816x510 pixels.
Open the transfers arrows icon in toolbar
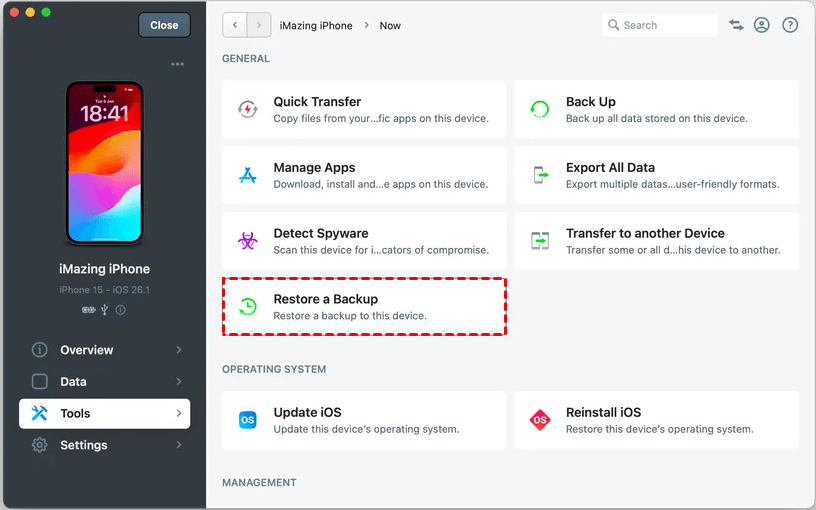736,25
